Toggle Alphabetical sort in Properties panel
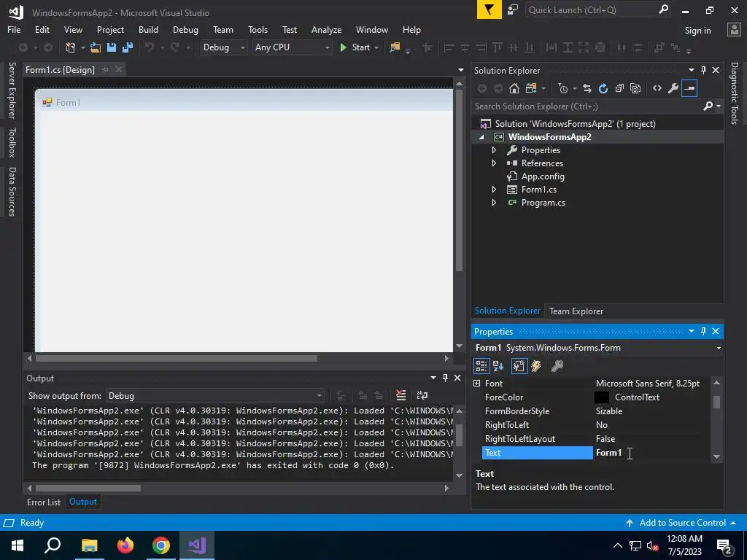 pos(498,366)
